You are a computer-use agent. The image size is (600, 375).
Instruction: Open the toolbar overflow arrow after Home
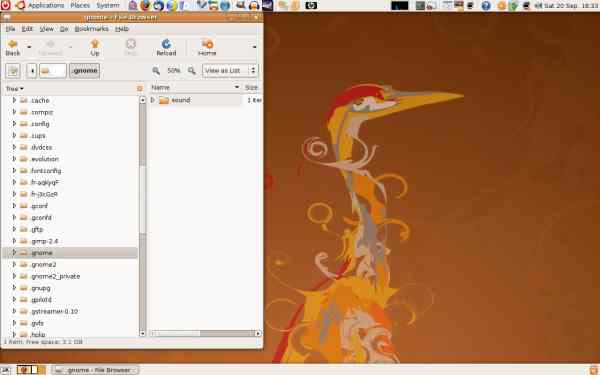[254, 47]
